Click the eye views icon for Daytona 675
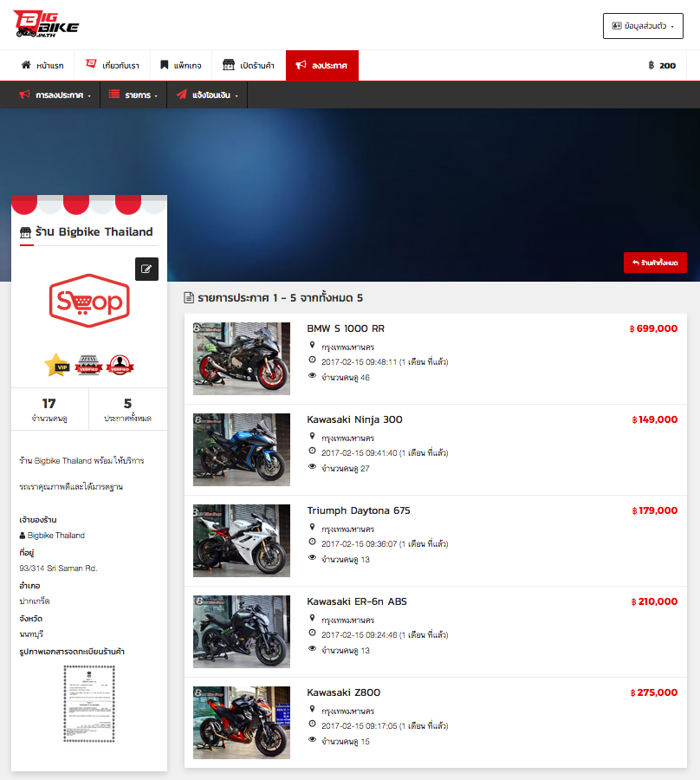Screen dimensions: 700x780 [312, 557]
